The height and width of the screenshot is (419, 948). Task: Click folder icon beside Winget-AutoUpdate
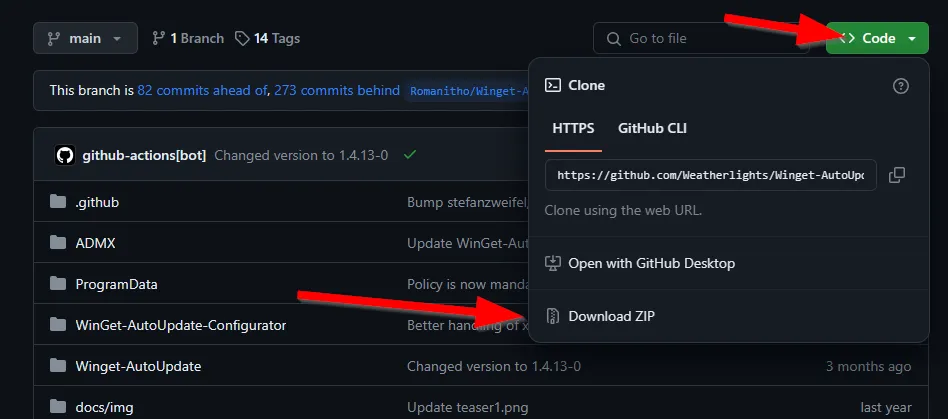(58, 366)
